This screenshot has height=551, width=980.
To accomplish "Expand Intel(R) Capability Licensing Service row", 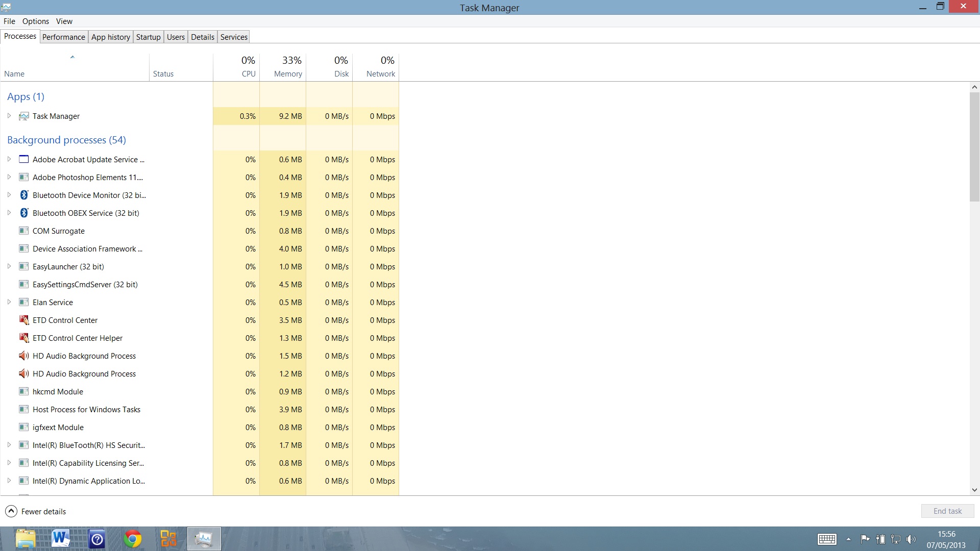I will 9,463.
